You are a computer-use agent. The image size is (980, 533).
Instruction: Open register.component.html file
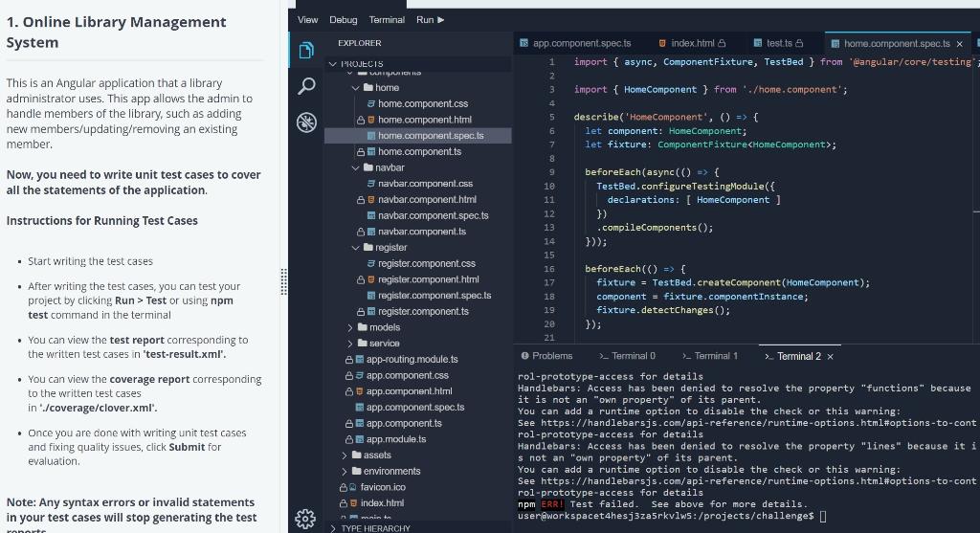pyautogui.click(x=428, y=280)
